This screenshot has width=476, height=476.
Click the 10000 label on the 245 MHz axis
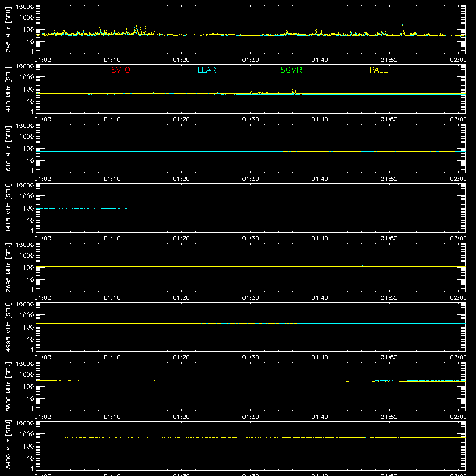tap(25, 7)
